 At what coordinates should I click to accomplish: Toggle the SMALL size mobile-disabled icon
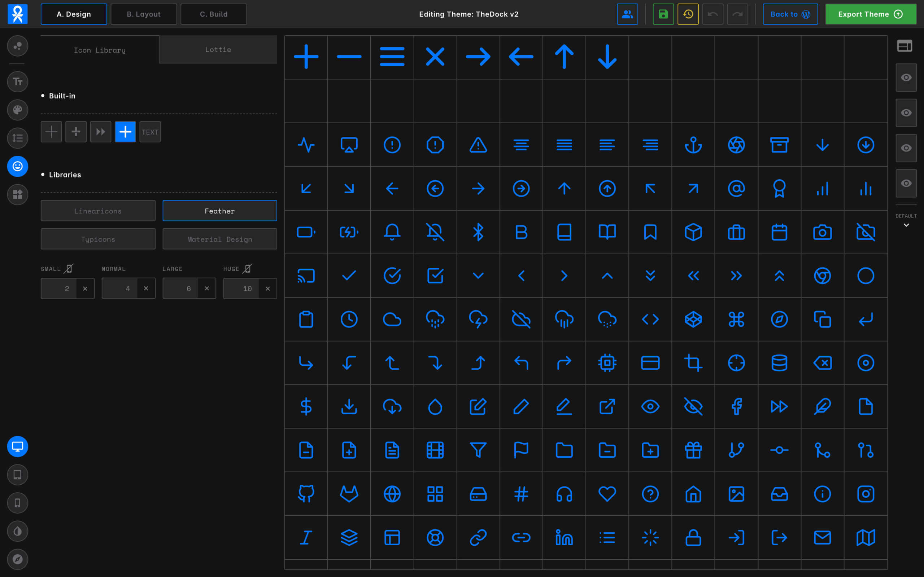[x=69, y=269]
